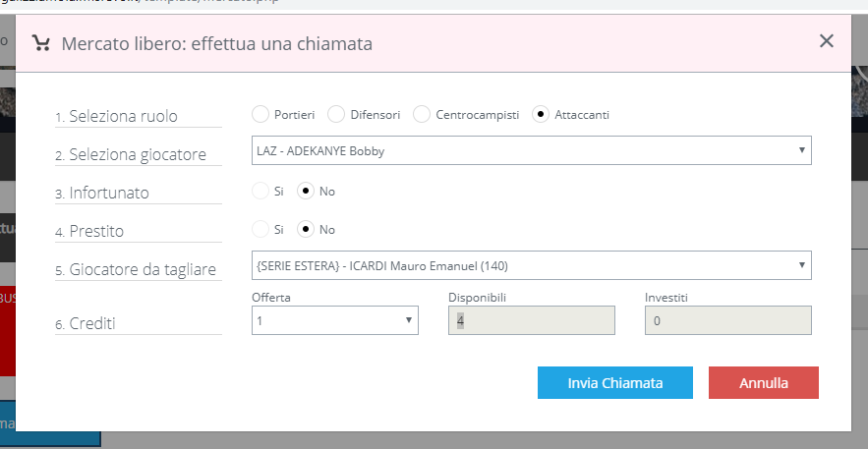Open the Offerta credits dropdown
This screenshot has width=868, height=449.
pos(334,320)
